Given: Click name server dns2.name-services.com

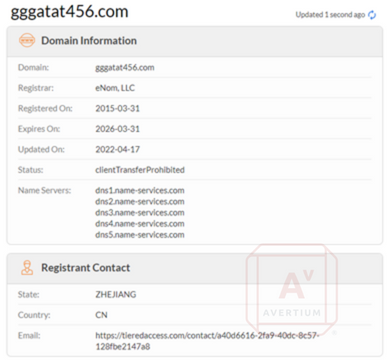Looking at the screenshot, I should tap(140, 201).
